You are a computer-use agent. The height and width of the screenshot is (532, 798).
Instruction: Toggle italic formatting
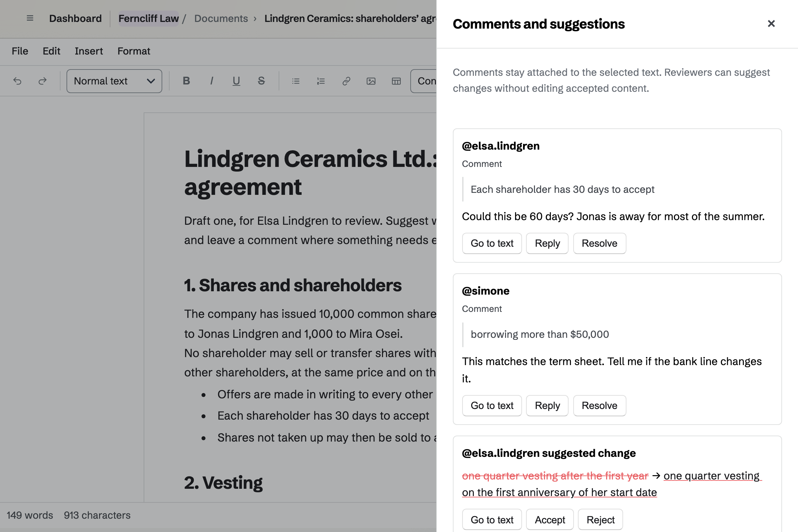point(211,81)
